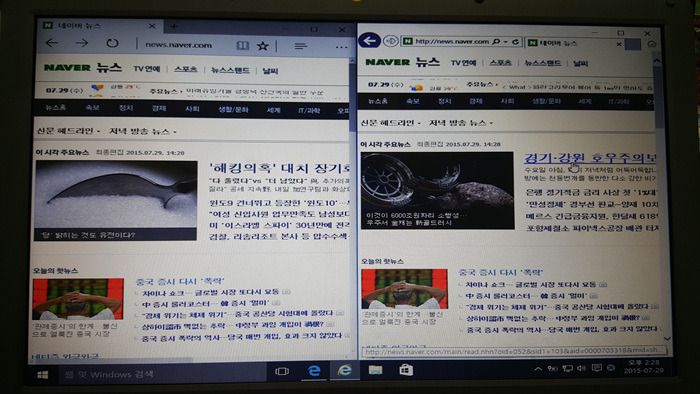Select 세계 tab in Edge
Screen dimensions: 700x394
point(273,110)
